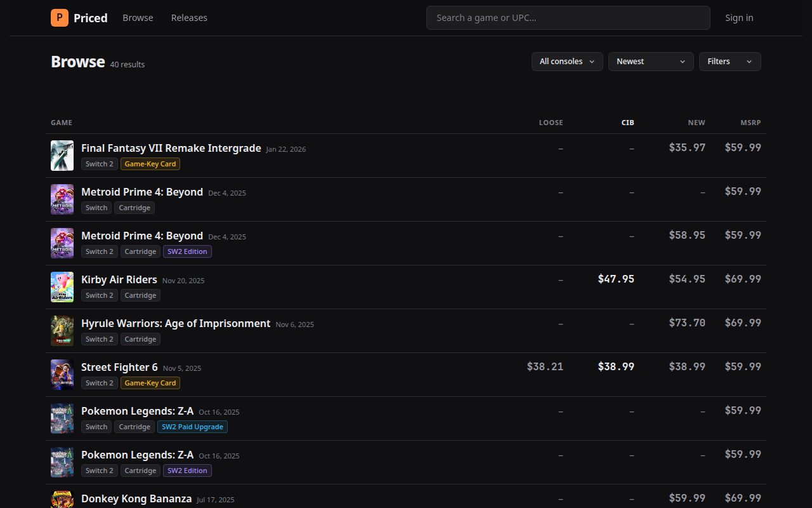Open the Donkey Kong Bananza cover thumbnail
The width and height of the screenshot is (812, 508).
tap(62, 499)
